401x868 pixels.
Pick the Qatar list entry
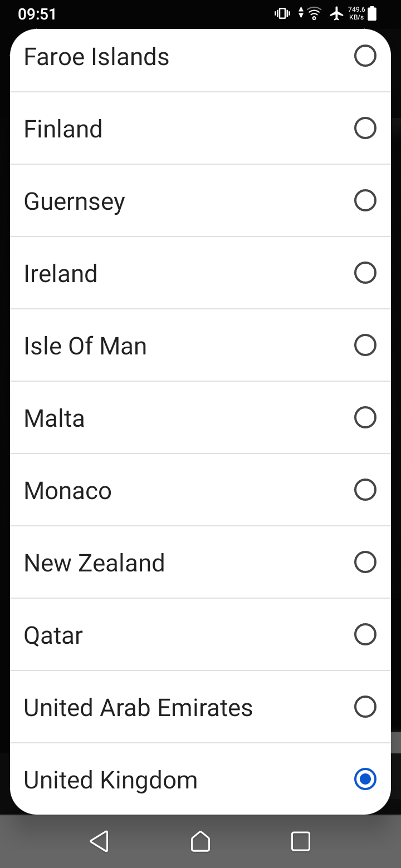pyautogui.click(x=53, y=635)
